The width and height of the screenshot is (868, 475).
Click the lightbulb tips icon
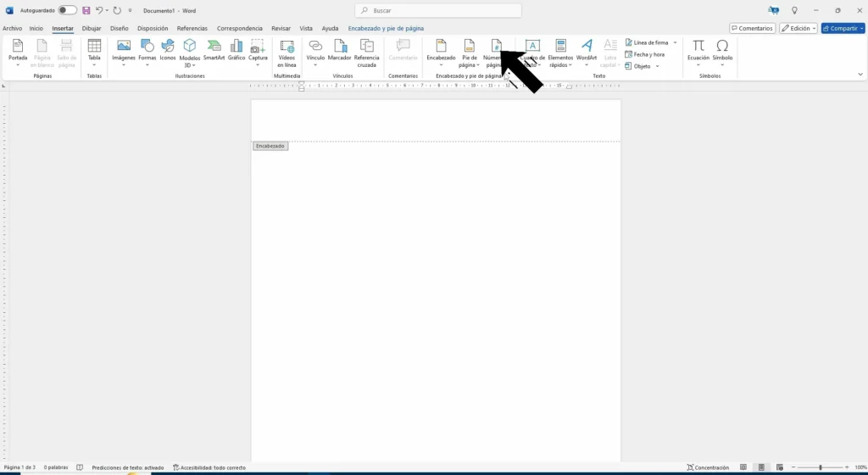tap(794, 10)
